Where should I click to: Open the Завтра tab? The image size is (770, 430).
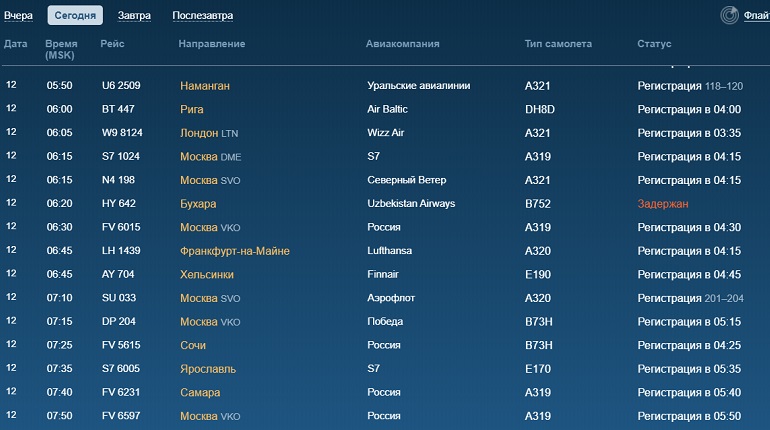click(134, 16)
